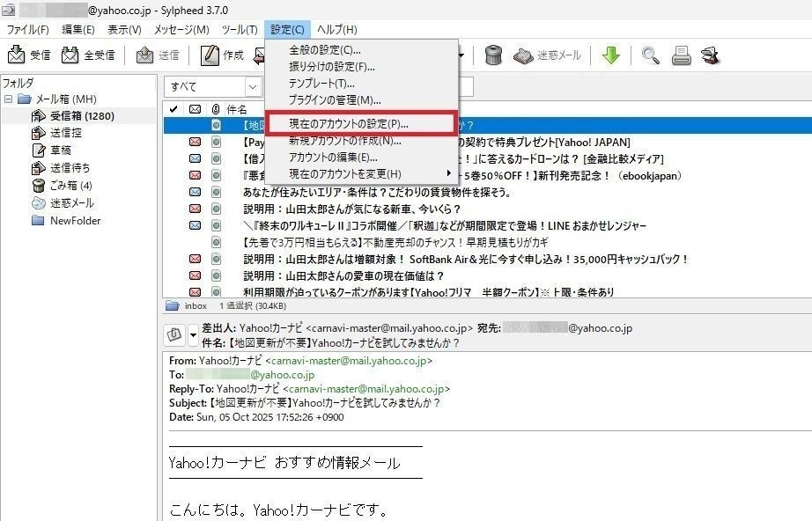Click the 全受信 (Receive all) toolbar icon

point(88,55)
